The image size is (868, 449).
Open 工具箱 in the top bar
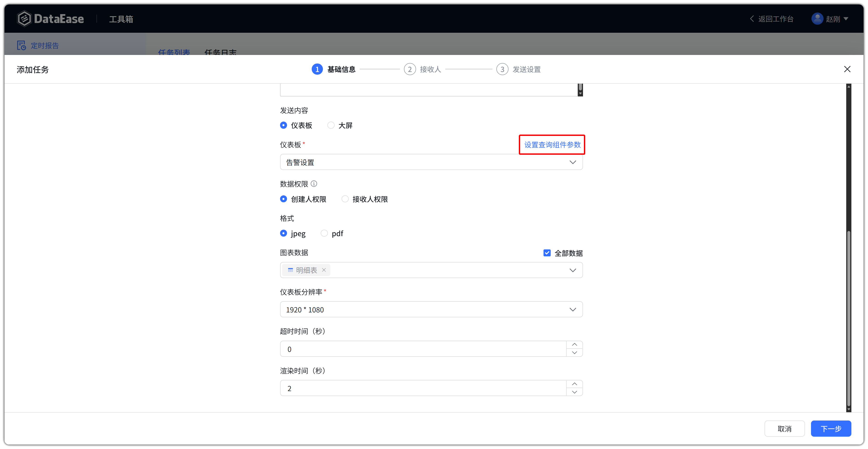click(x=121, y=19)
